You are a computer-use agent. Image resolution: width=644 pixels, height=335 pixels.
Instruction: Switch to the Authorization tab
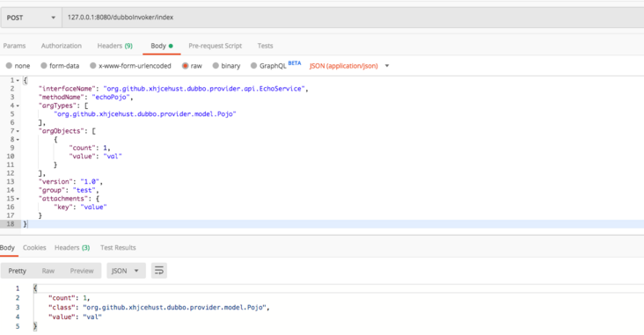tap(62, 46)
